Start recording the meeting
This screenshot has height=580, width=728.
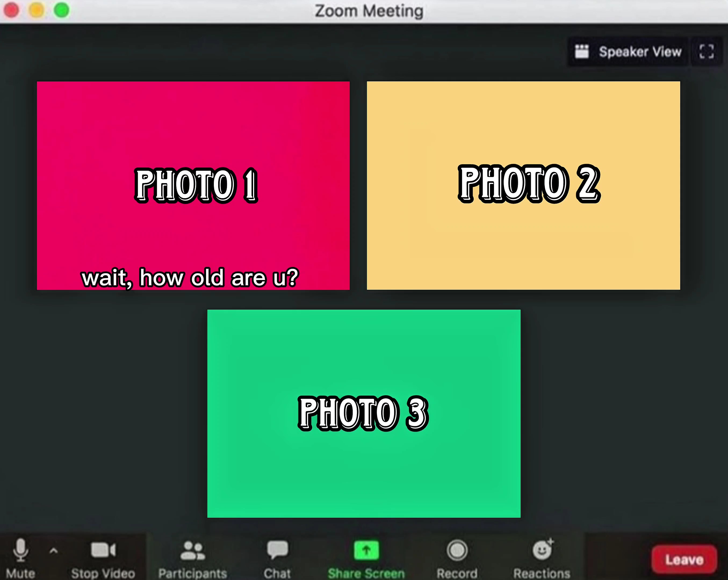point(457,559)
